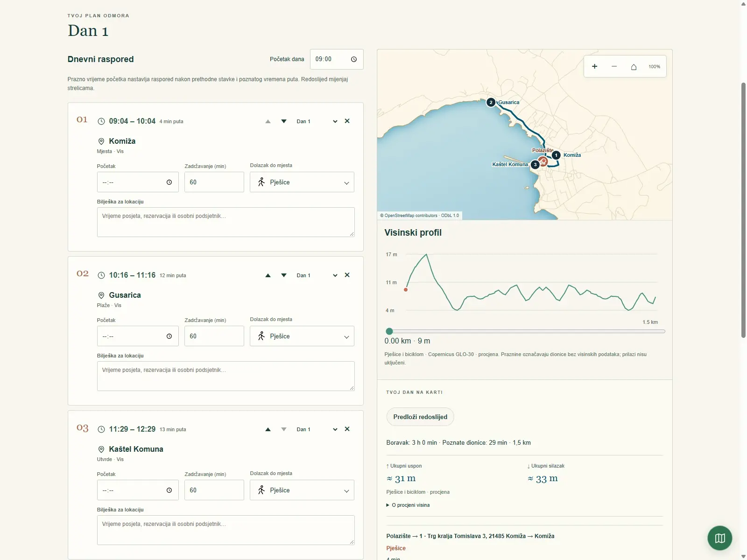Open Dan 1 day dropdown for Gusarica

317,275
